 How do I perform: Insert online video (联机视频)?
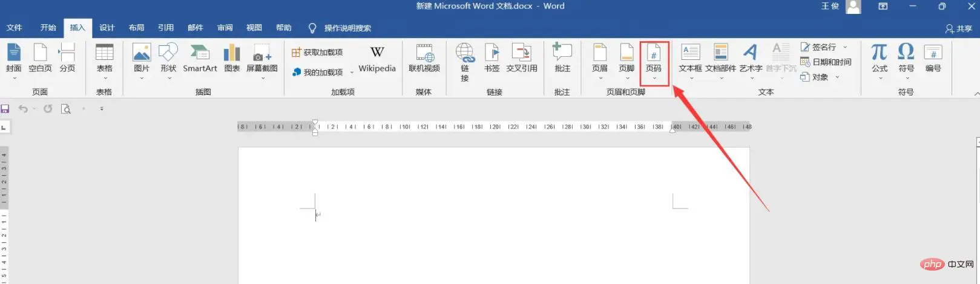424,59
